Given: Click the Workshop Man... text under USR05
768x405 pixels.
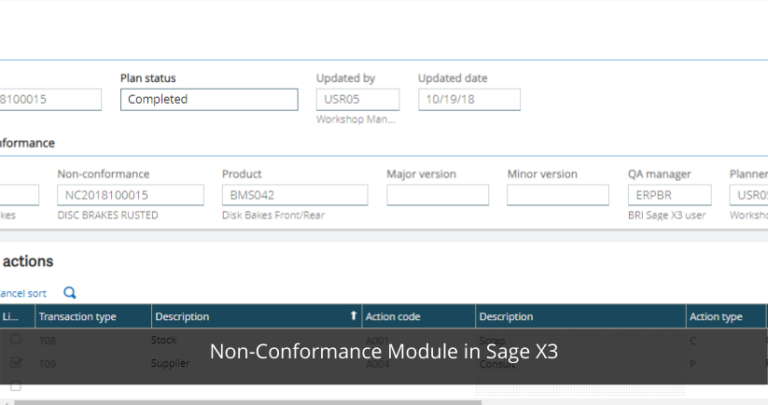Looking at the screenshot, I should click(x=356, y=119).
